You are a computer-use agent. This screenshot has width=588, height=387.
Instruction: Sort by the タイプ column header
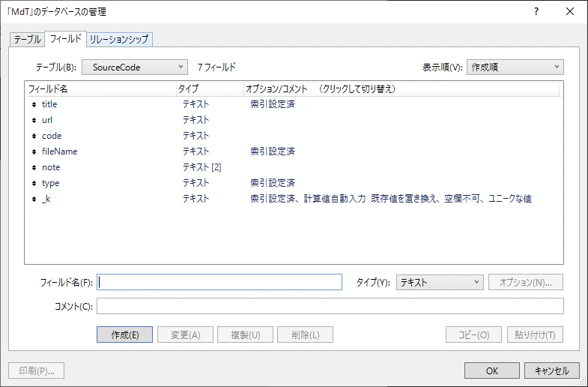point(210,89)
